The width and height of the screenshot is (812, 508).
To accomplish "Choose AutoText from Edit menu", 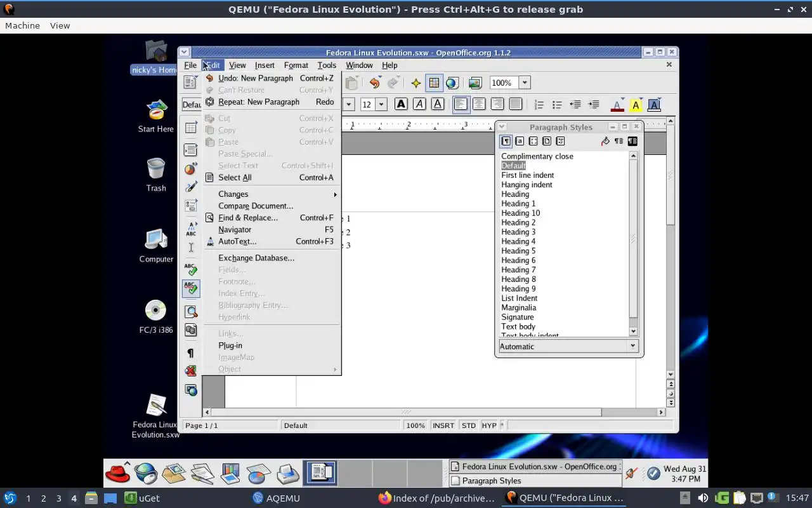I will (x=272, y=241).
